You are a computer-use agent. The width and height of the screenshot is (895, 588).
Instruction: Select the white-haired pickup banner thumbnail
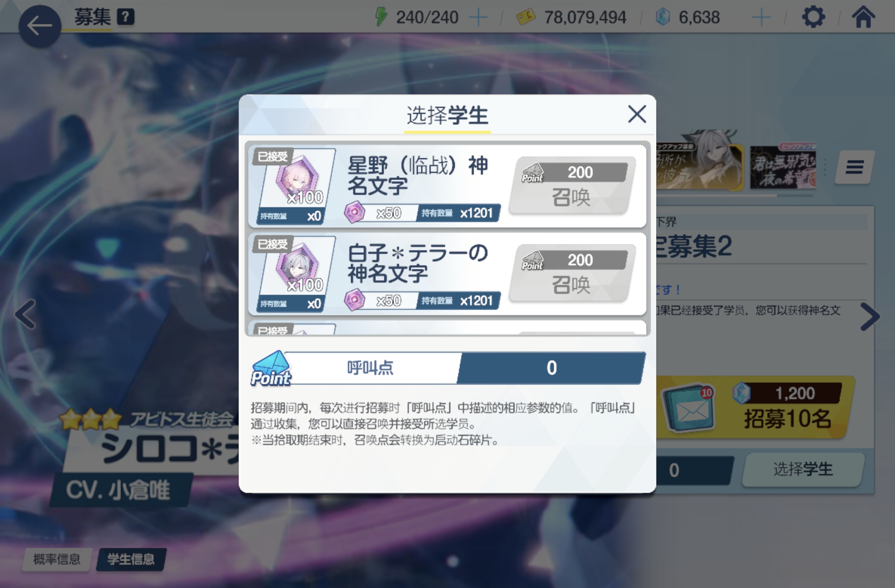tap(699, 162)
